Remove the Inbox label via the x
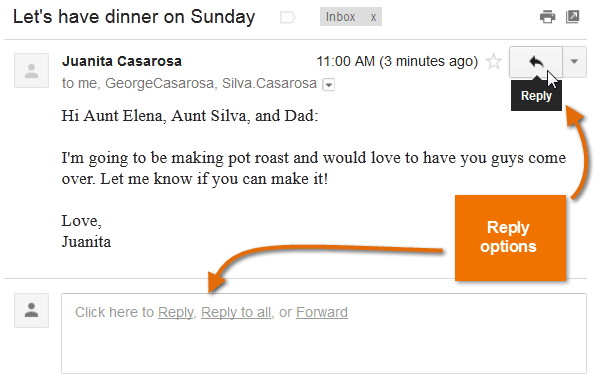Image resolution: width=601 pixels, height=384 pixels. 373,17
